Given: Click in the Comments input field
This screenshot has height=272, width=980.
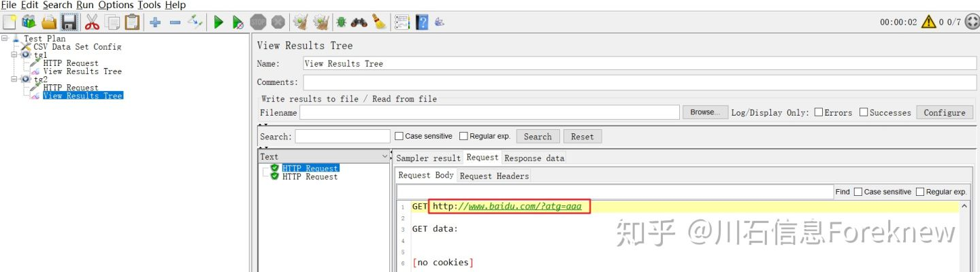Looking at the screenshot, I should (x=640, y=82).
